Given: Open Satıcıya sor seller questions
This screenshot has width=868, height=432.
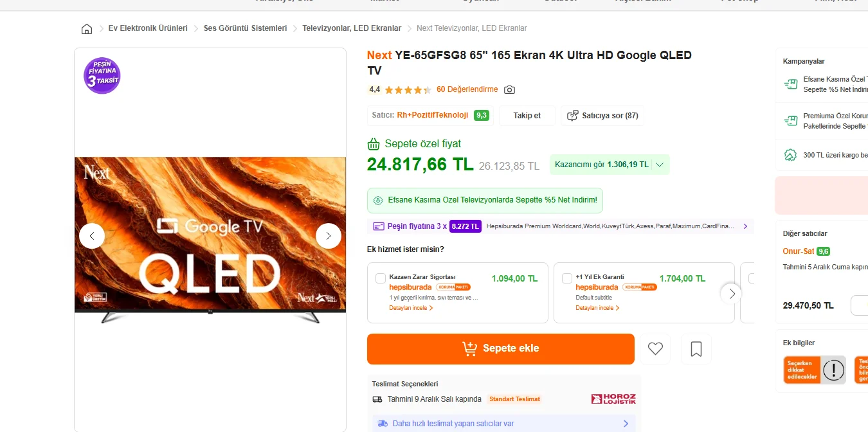Looking at the screenshot, I should [602, 116].
